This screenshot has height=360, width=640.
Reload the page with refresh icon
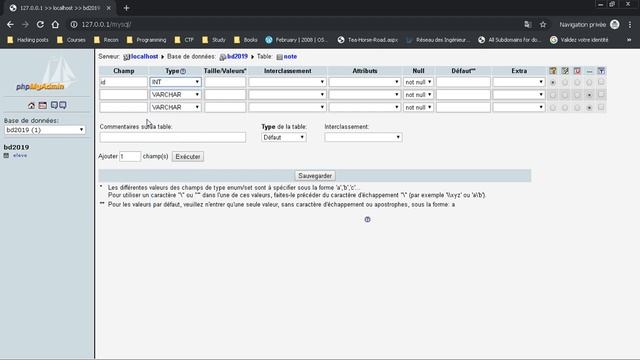(40, 24)
